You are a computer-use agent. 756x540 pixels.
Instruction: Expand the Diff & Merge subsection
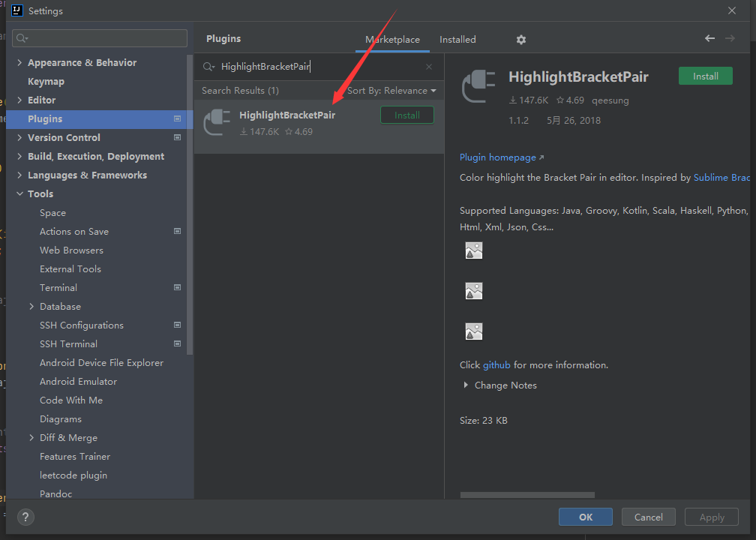pyautogui.click(x=31, y=438)
